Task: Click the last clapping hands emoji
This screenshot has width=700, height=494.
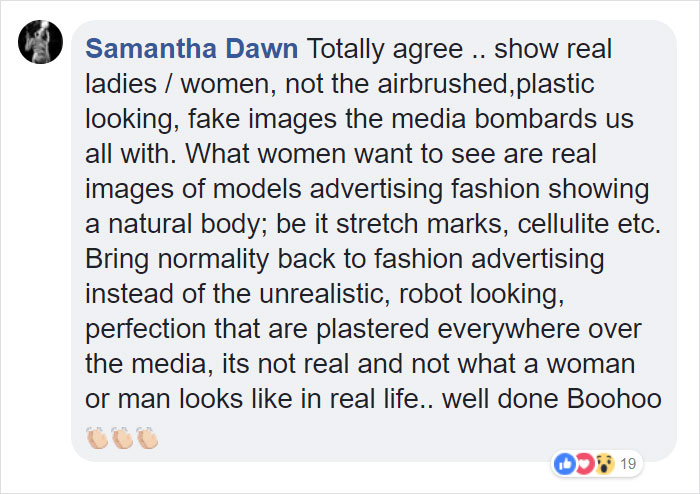Action: [147, 437]
